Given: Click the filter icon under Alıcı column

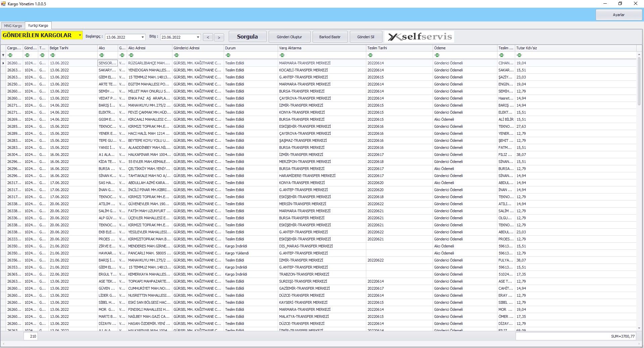Looking at the screenshot, I should 102,55.
